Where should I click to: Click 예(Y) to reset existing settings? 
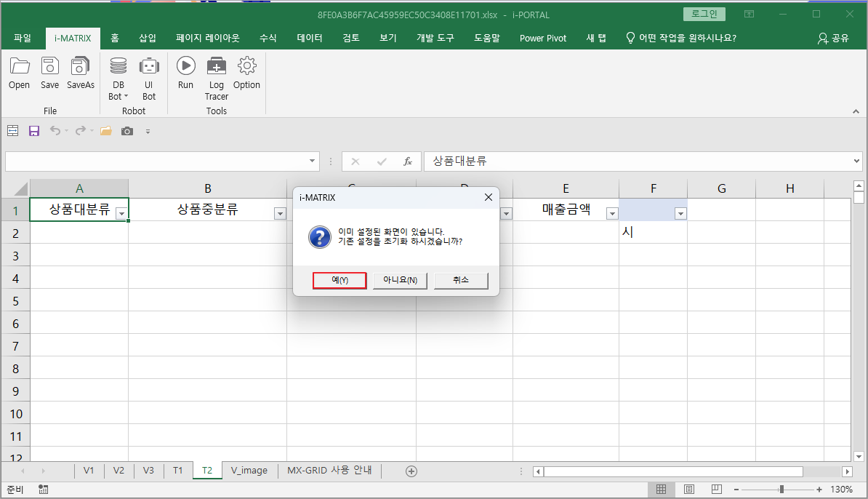tap(339, 280)
